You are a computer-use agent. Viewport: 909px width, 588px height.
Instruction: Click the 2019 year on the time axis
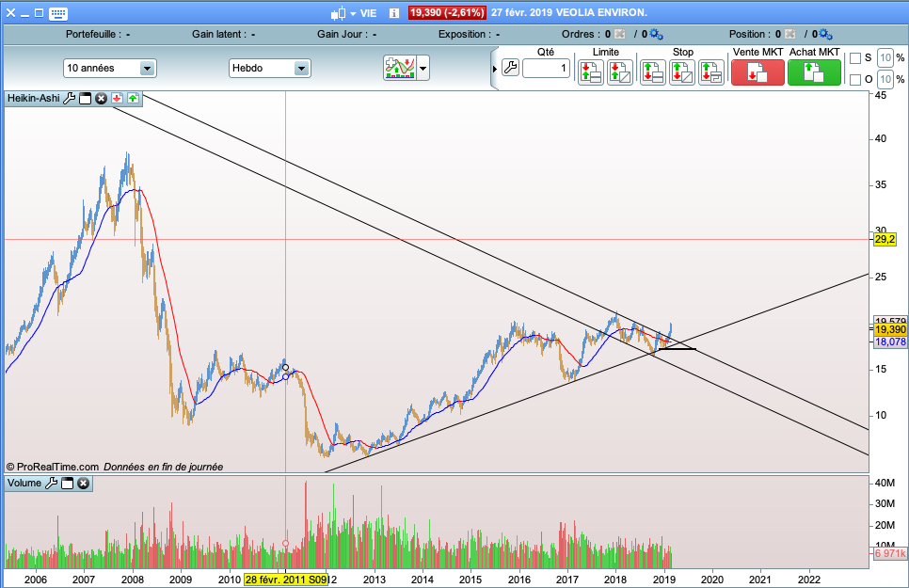coord(663,580)
